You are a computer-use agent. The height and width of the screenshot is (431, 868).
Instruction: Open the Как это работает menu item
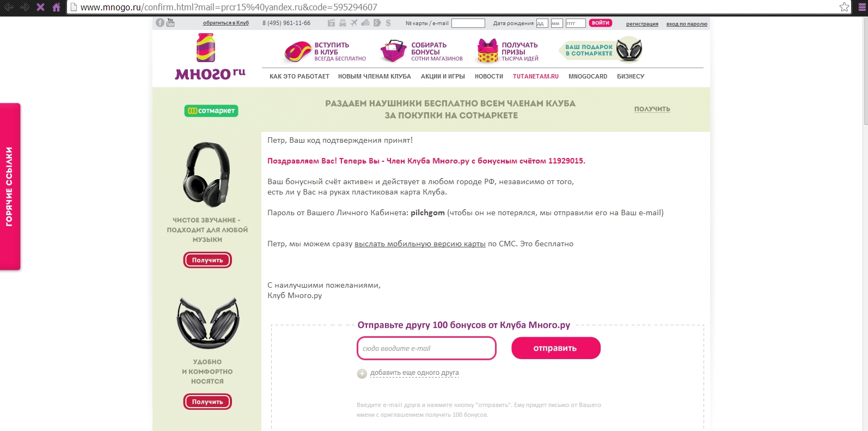tap(299, 76)
